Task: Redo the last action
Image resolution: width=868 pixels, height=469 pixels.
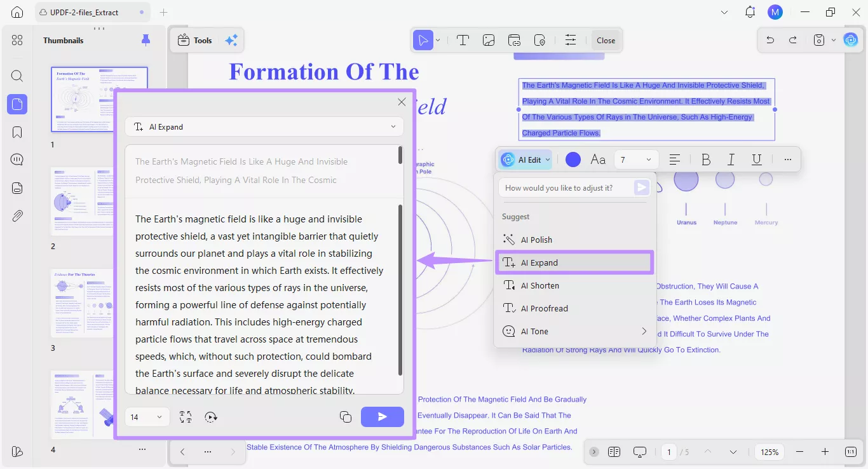Action: [793, 40]
